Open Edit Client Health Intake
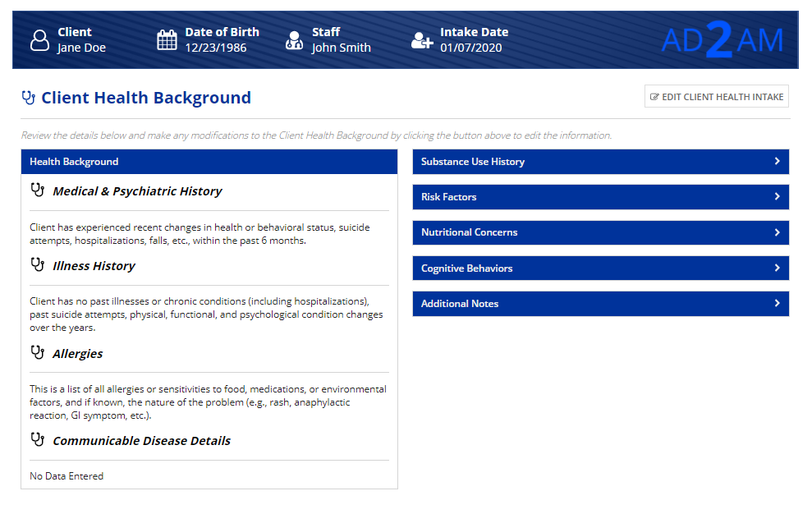The image size is (812, 514). point(717,96)
